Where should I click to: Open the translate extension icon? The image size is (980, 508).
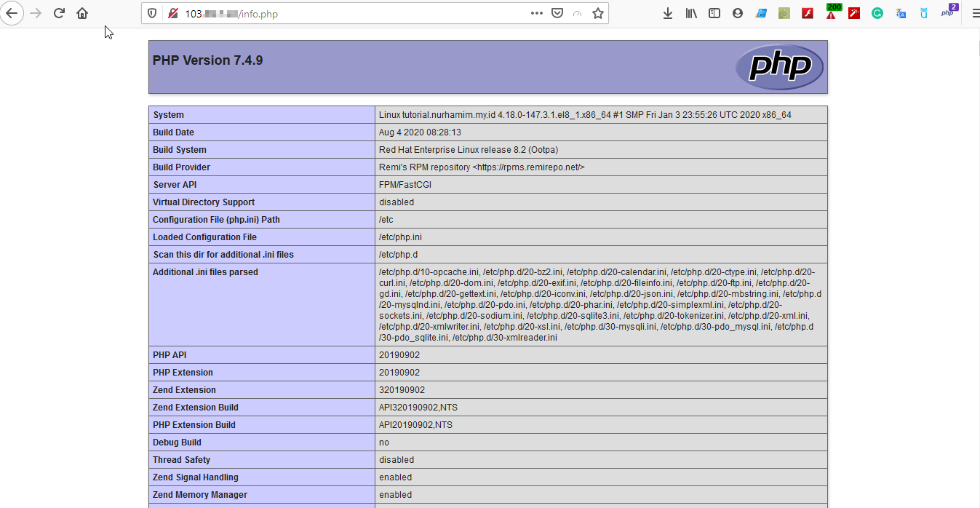[x=901, y=13]
